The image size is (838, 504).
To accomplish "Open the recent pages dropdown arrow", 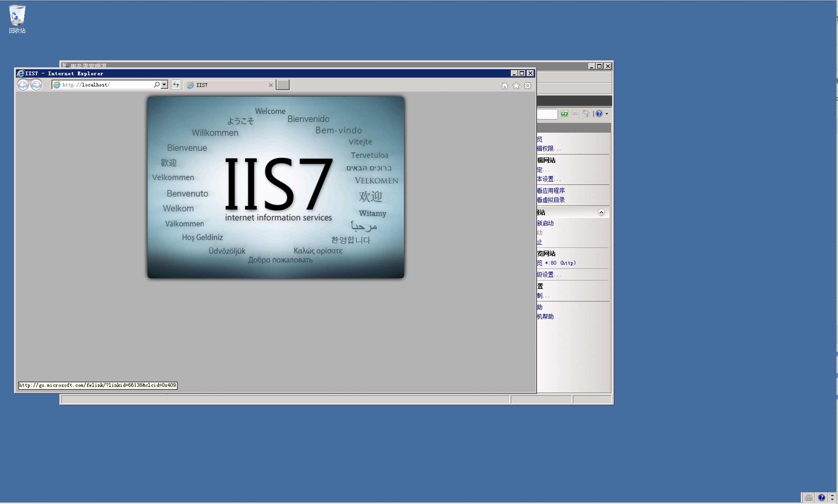I will (x=47, y=85).
